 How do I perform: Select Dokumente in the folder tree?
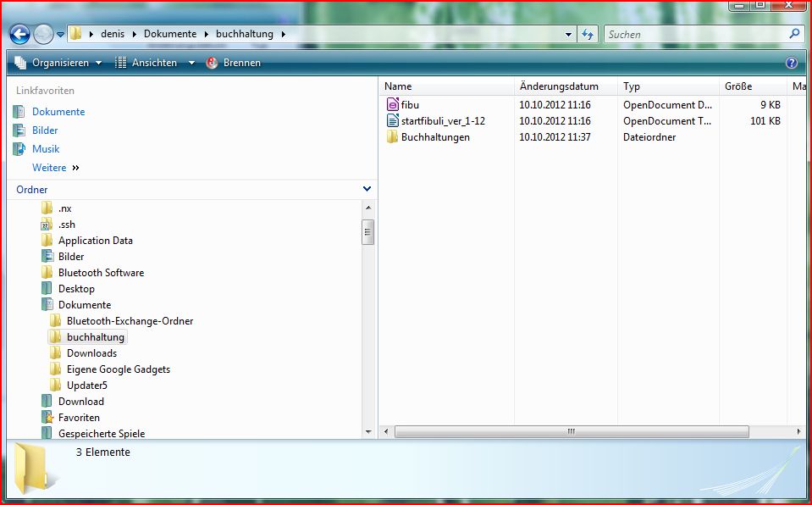pos(85,305)
